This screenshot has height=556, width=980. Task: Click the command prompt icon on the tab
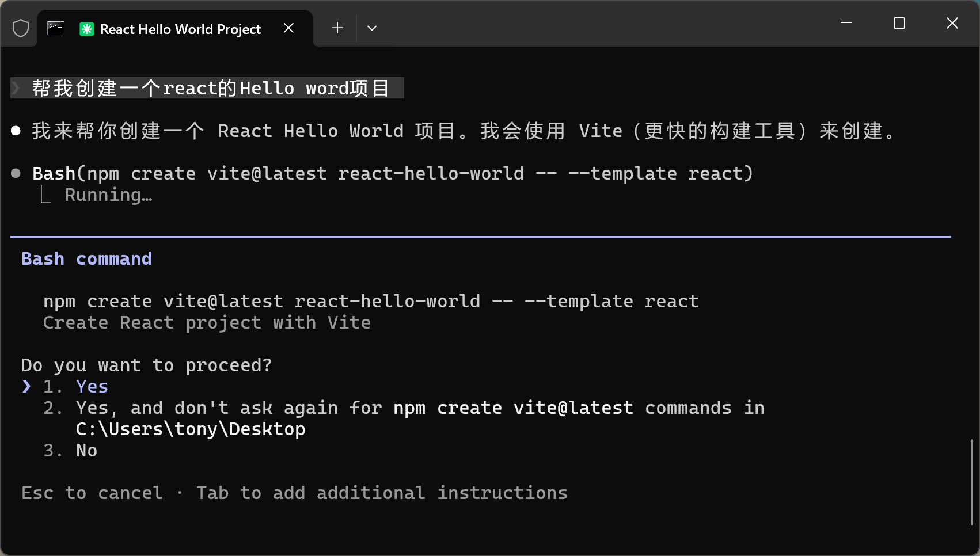click(55, 27)
